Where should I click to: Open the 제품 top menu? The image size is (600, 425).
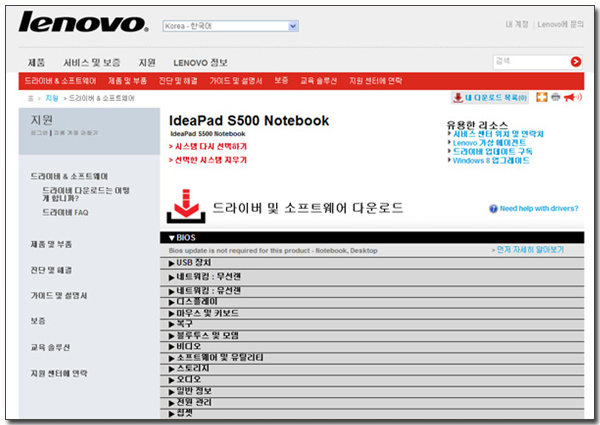click(36, 62)
